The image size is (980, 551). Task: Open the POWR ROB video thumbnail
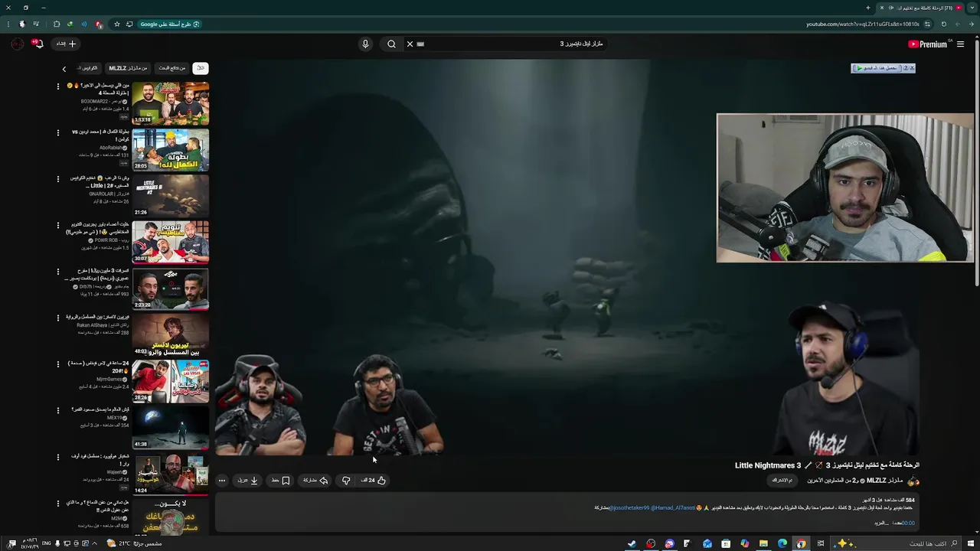click(x=170, y=242)
